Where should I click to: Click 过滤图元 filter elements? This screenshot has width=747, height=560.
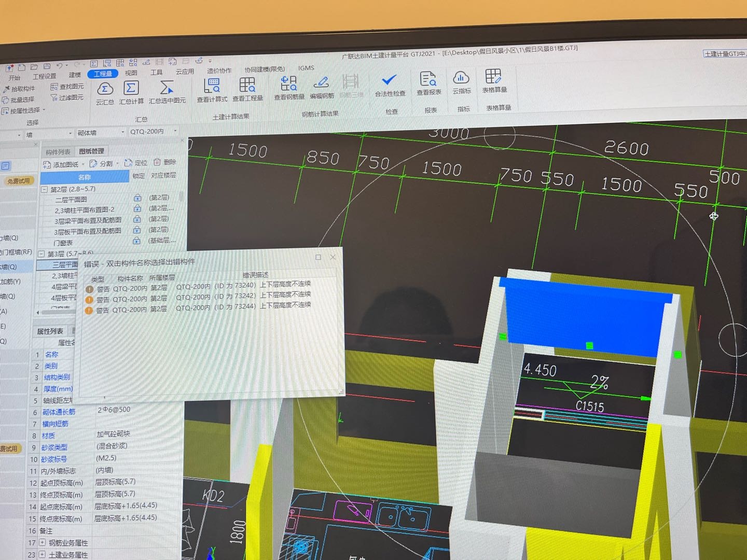[x=67, y=97]
